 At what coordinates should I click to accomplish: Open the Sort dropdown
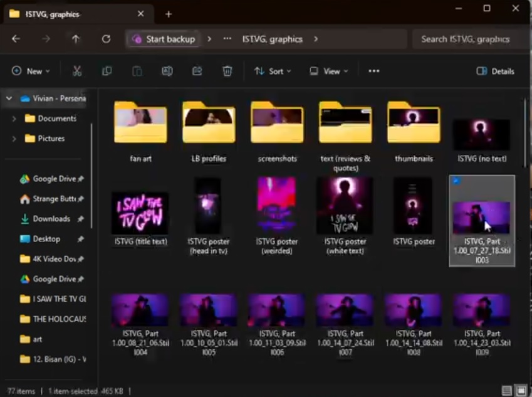273,71
